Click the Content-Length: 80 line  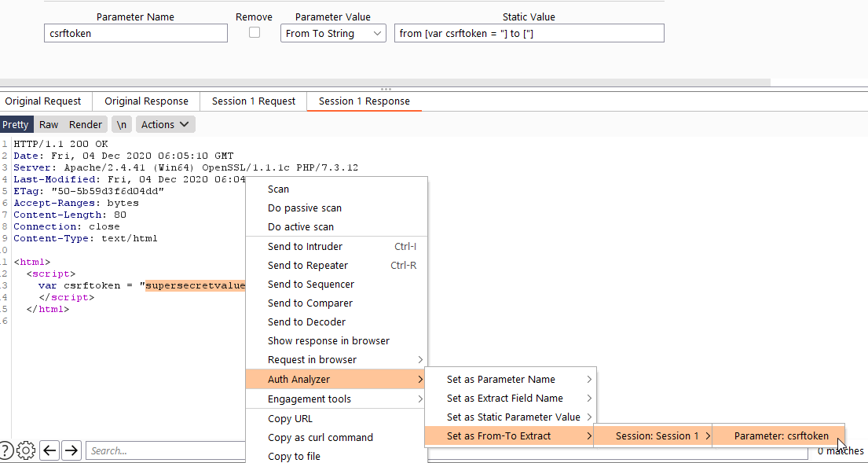coord(70,215)
